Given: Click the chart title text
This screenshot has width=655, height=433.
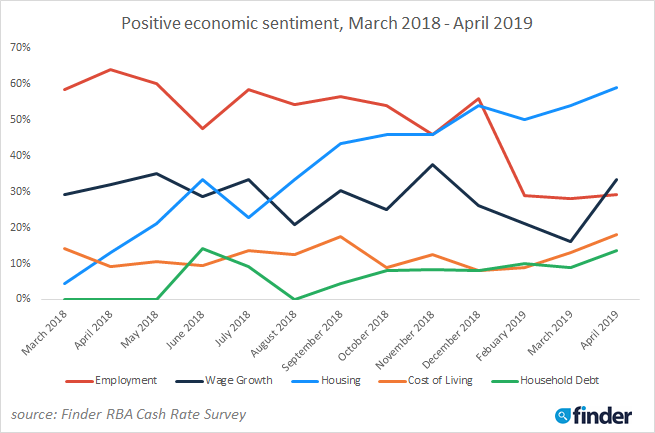Looking at the screenshot, I should point(326,21).
